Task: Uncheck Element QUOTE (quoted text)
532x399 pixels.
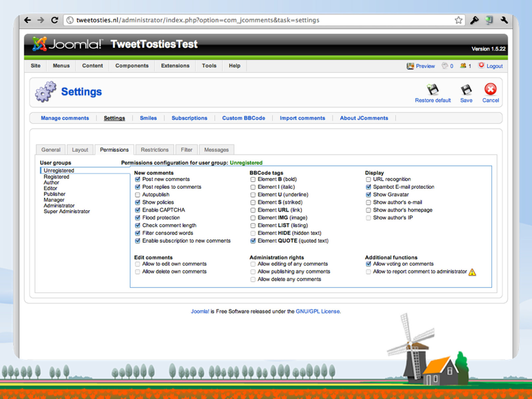Action: coord(253,241)
